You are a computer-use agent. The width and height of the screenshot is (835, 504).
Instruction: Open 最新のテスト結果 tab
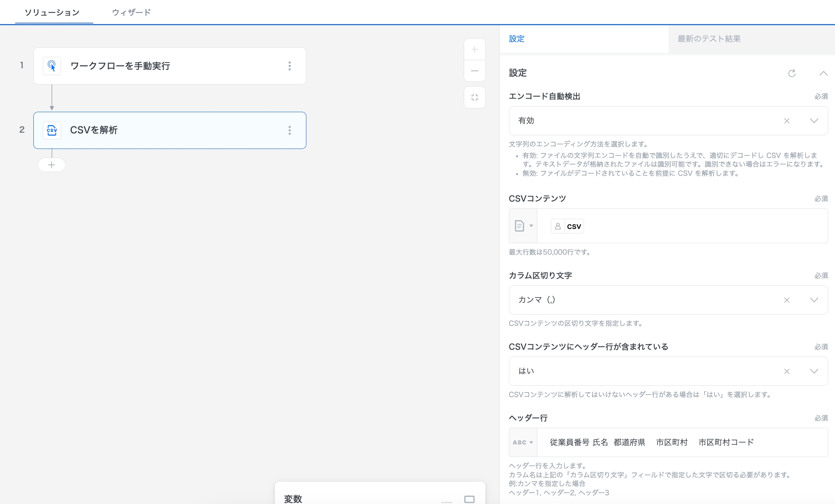tap(709, 39)
